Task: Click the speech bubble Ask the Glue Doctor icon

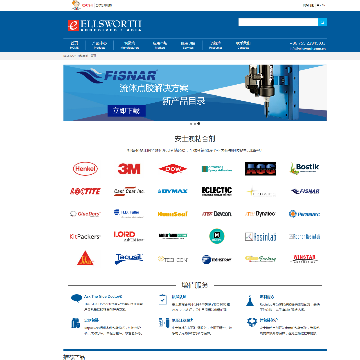Action: point(76,298)
